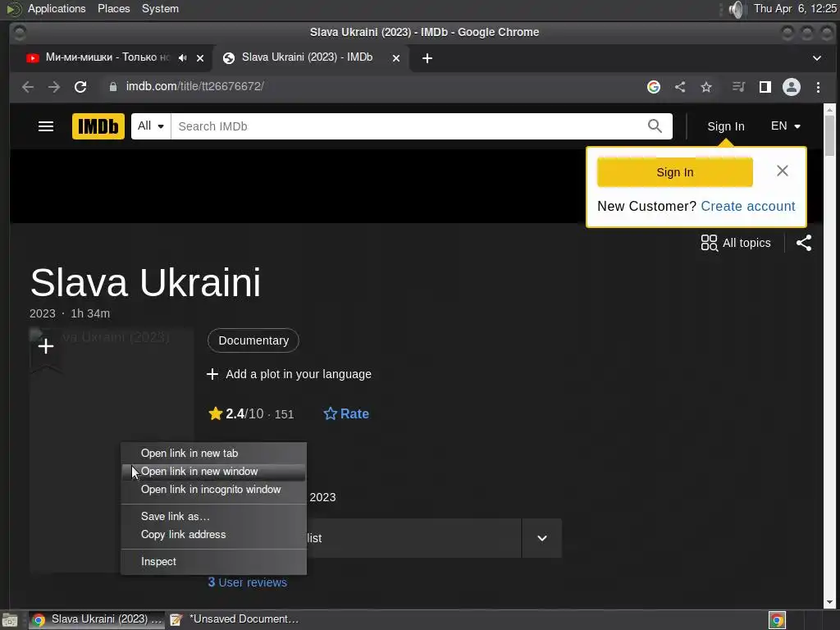Click the search magnifier icon
Viewport: 840px width, 630px height.
pyautogui.click(x=655, y=126)
